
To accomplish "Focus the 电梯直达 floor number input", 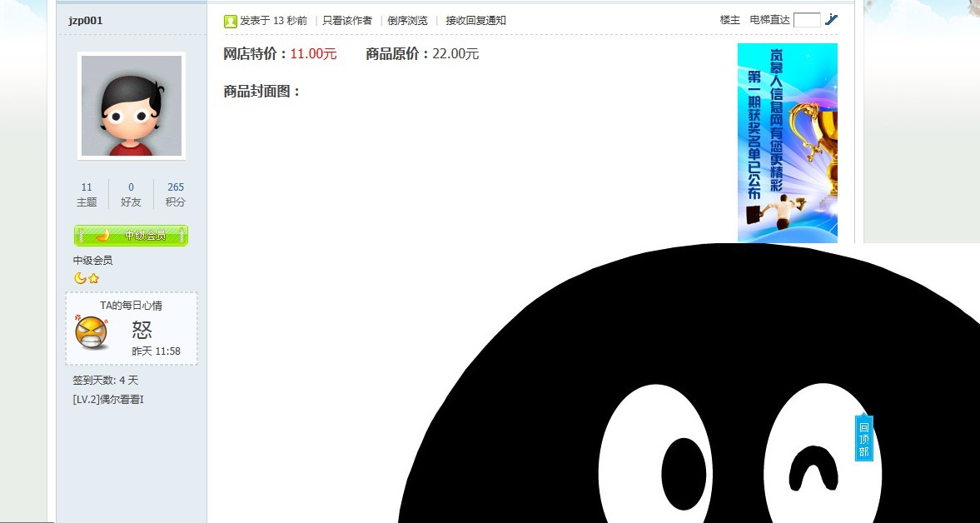I will click(807, 20).
